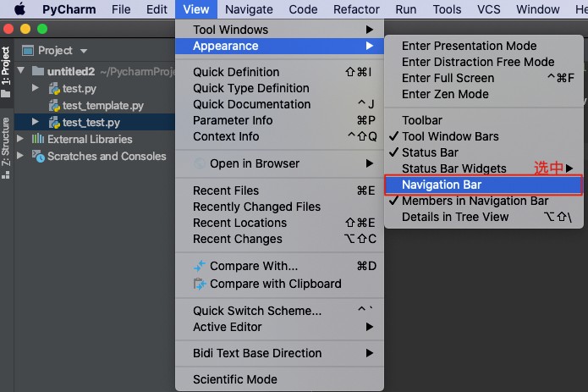Choose Enter Full Screen
The width and height of the screenshot is (588, 392).
point(484,78)
